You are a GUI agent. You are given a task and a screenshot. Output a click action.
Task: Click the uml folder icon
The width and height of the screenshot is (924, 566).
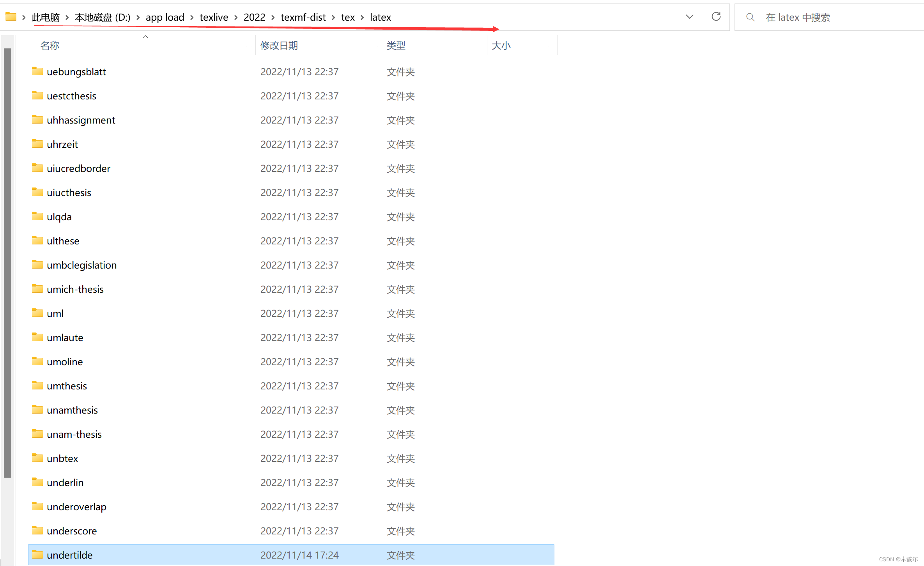(37, 313)
